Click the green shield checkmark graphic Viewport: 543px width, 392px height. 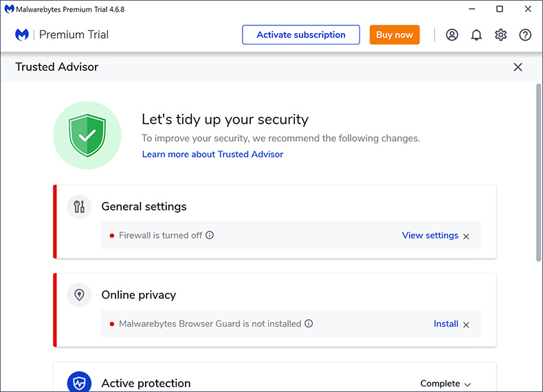point(87,135)
